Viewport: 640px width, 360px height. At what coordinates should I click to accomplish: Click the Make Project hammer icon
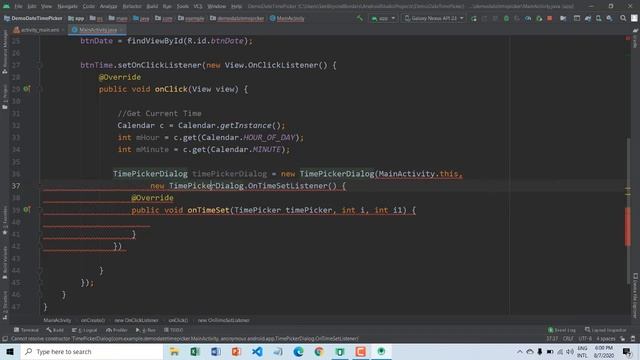[x=360, y=18]
